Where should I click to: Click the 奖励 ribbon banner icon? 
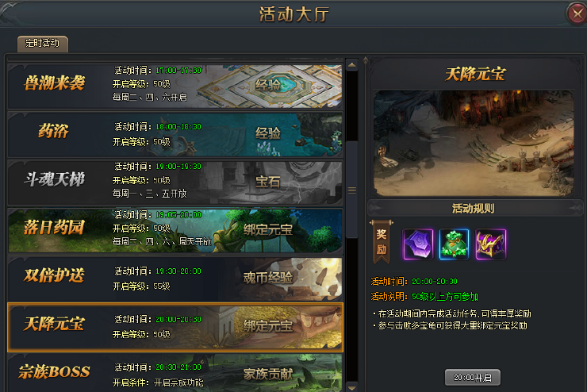pyautogui.click(x=381, y=241)
